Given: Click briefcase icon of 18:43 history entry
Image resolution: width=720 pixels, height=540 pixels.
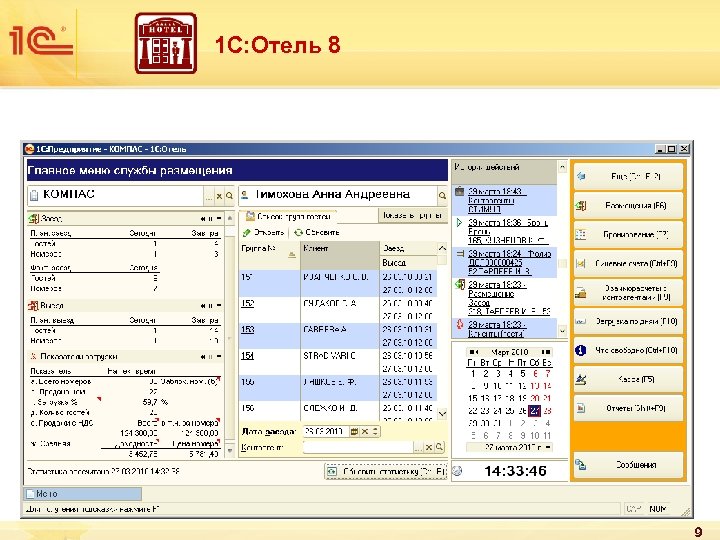Looking at the screenshot, I should (x=459, y=191).
